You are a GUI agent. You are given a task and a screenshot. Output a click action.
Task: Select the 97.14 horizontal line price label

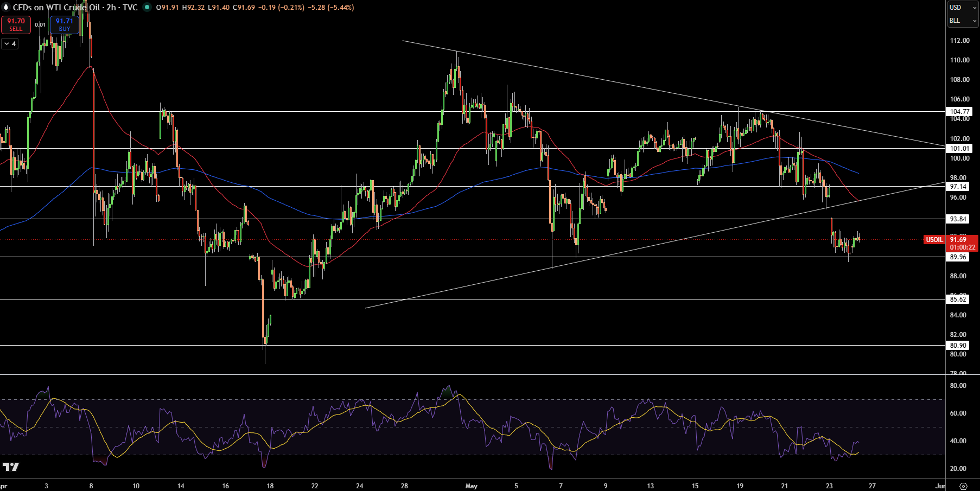958,187
